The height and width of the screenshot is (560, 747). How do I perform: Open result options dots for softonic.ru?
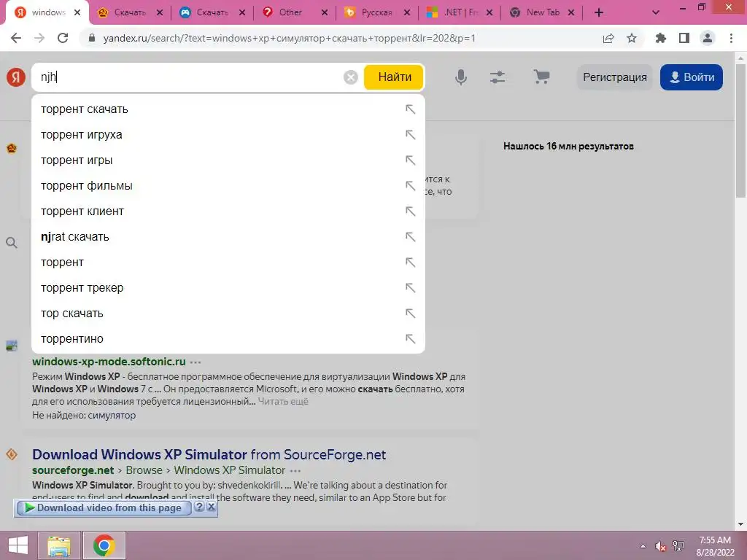(x=196, y=362)
